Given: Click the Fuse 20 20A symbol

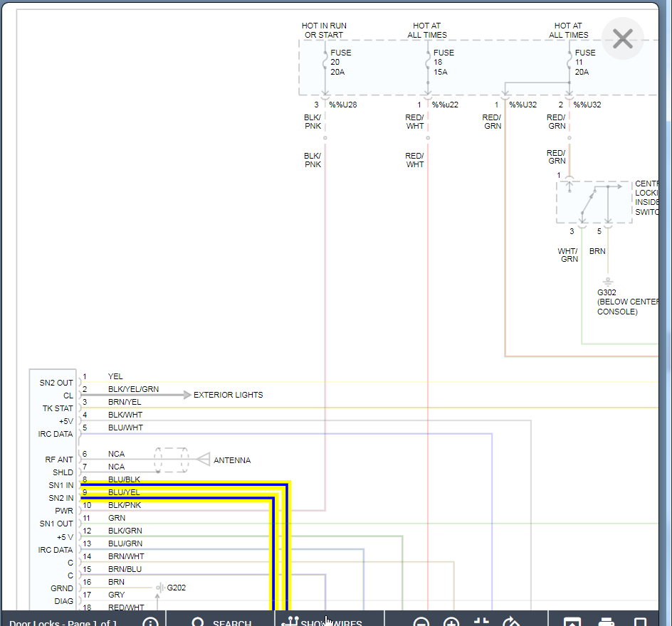Looking at the screenshot, I should point(325,63).
